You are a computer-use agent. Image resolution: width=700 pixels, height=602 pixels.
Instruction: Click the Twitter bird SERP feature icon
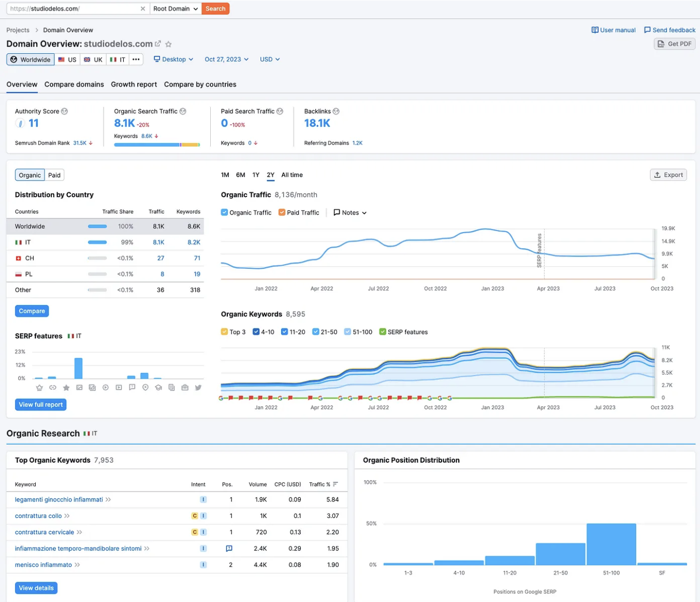click(x=198, y=388)
